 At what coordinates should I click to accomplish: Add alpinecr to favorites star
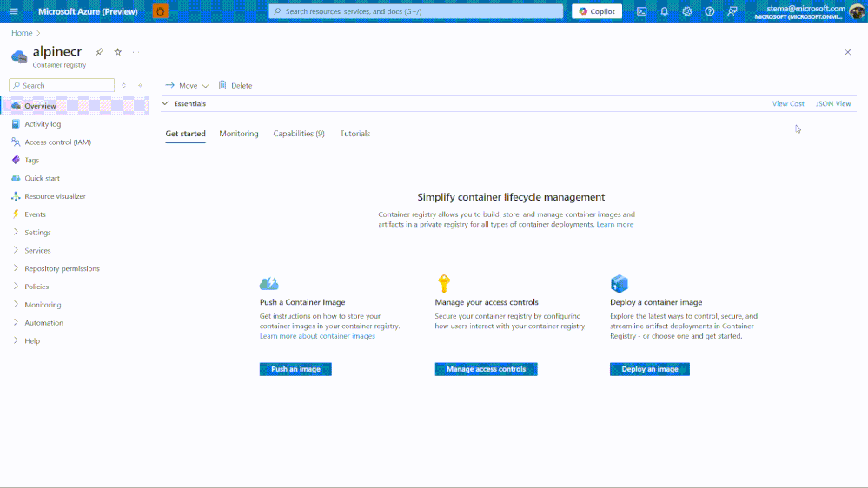pyautogui.click(x=118, y=52)
